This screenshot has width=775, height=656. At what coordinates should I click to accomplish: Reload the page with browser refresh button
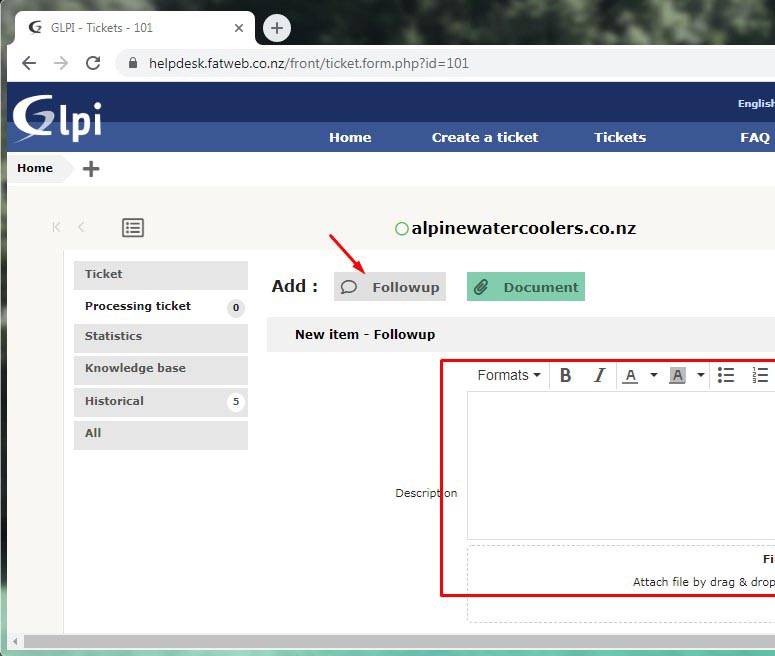tap(93, 63)
